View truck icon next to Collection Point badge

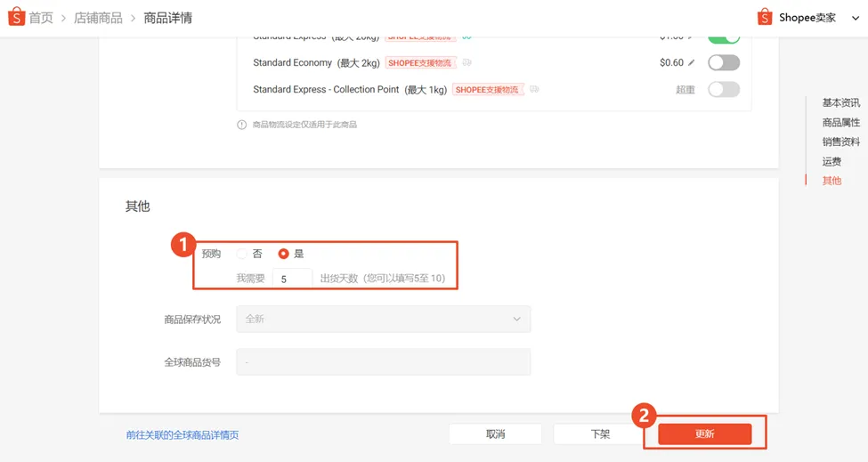coord(534,89)
